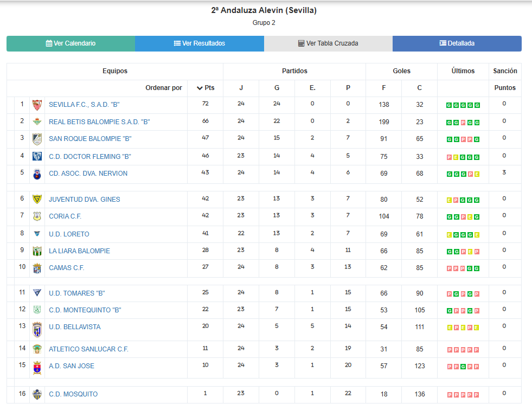
Task: Open C.D. MONTEQUINTO "B" team link
Action: tap(85, 310)
